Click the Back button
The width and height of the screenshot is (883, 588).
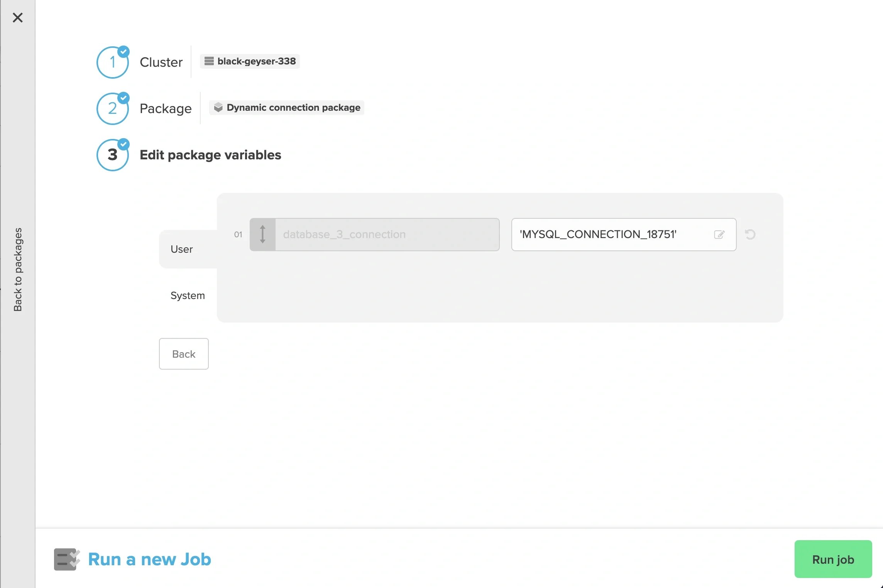click(184, 354)
